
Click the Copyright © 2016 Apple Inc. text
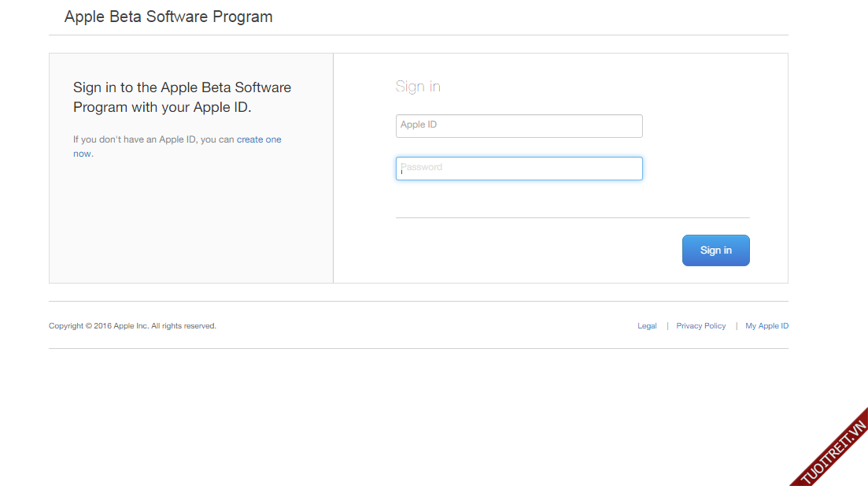132,326
